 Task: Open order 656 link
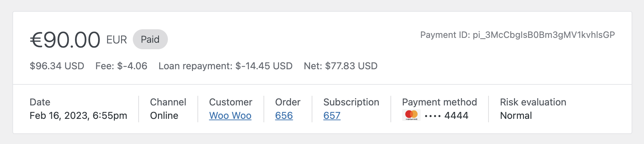tap(284, 116)
